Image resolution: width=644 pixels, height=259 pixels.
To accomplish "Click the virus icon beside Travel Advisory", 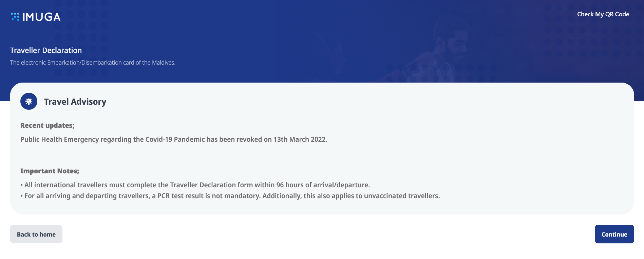I will point(29,101).
